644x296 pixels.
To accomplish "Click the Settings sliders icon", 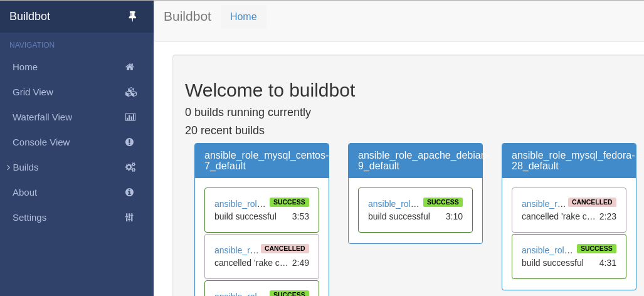I will [129, 217].
